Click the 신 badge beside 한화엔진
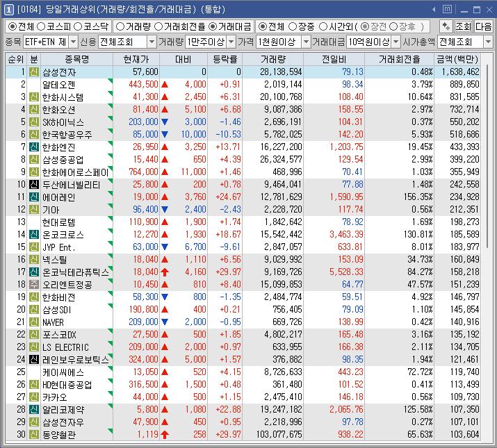 [34, 147]
